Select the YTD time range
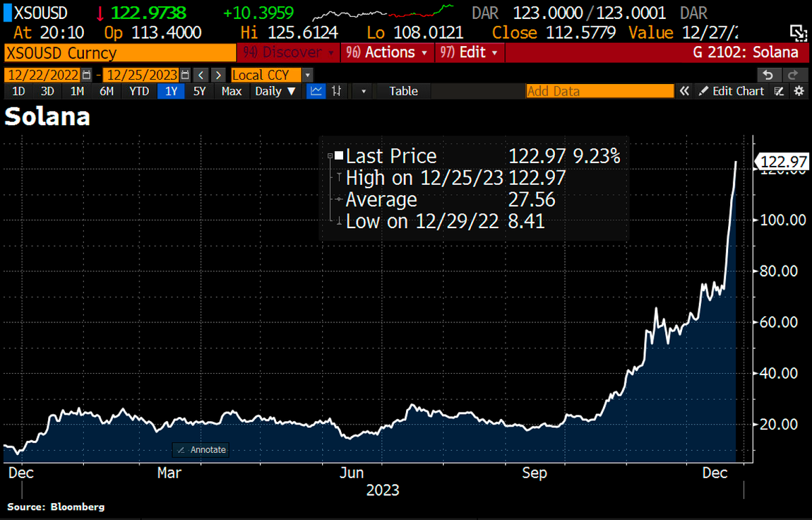This screenshot has height=520, width=812. tap(139, 91)
